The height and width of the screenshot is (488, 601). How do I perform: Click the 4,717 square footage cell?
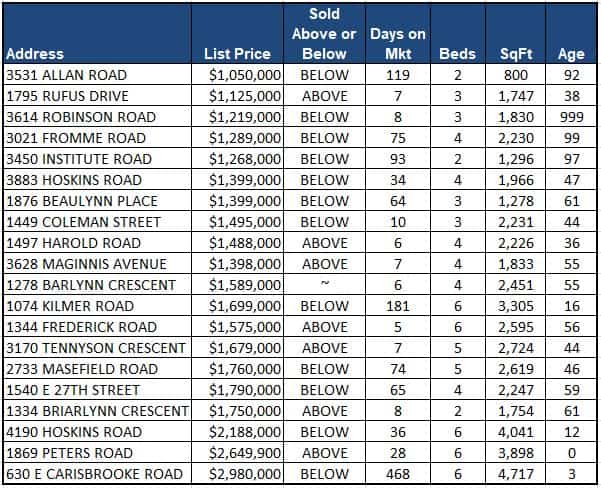[x=518, y=473]
